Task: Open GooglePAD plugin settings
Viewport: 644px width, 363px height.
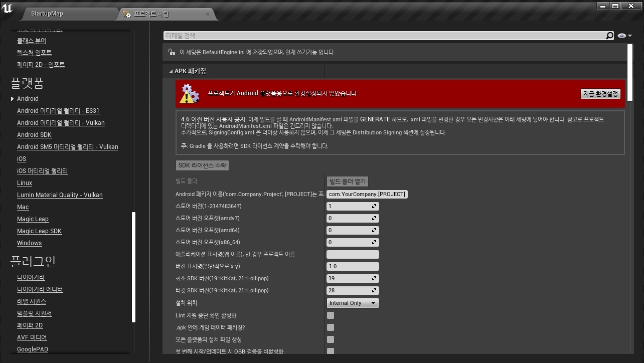Action: coord(33,349)
